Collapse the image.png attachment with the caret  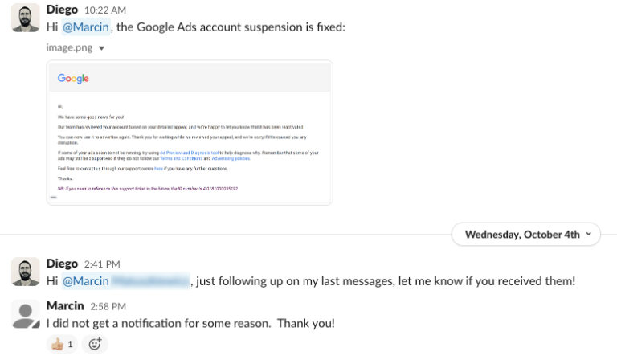(x=101, y=48)
